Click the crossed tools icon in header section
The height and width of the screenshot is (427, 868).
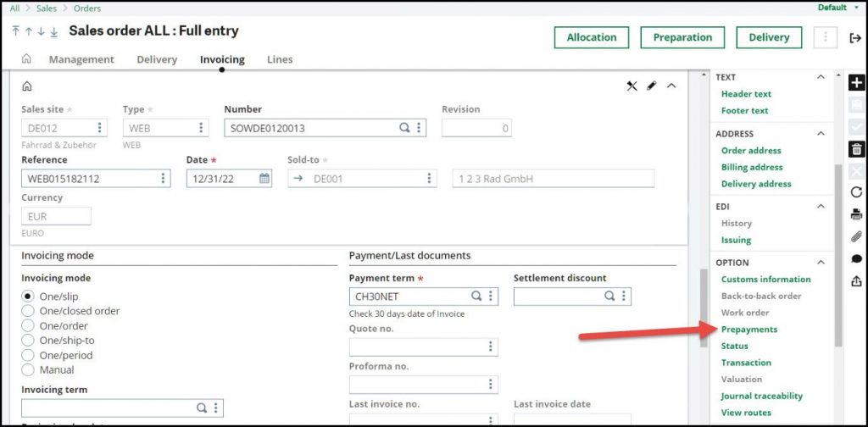(632, 86)
